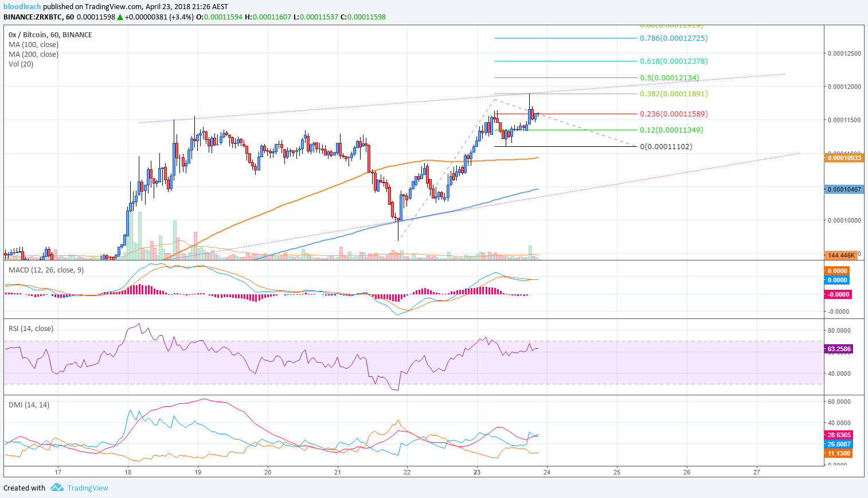The height and width of the screenshot is (498, 868).
Task: Click the pink 28.6365 DMI value tag
Action: click(839, 434)
